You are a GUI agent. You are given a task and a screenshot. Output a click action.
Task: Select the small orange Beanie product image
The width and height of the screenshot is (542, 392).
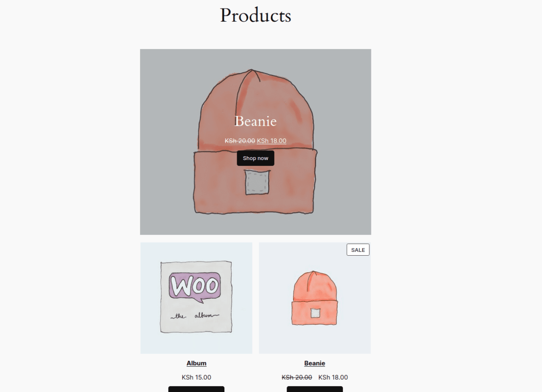click(315, 298)
